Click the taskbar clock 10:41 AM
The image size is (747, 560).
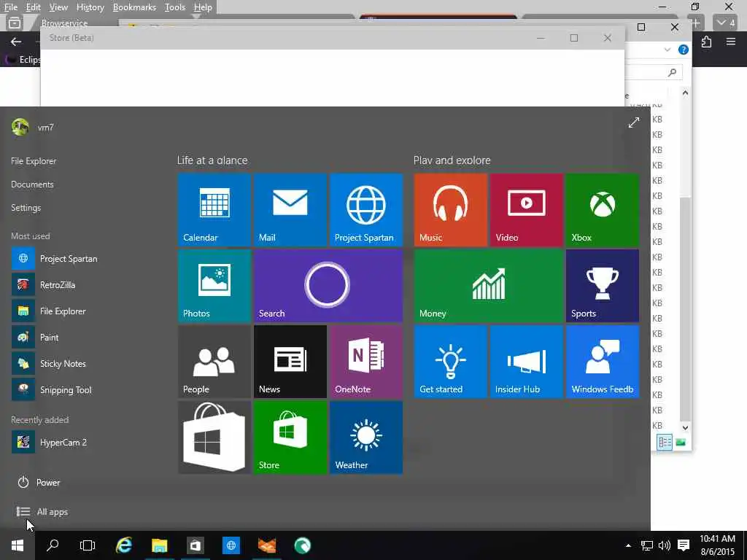[718, 539]
